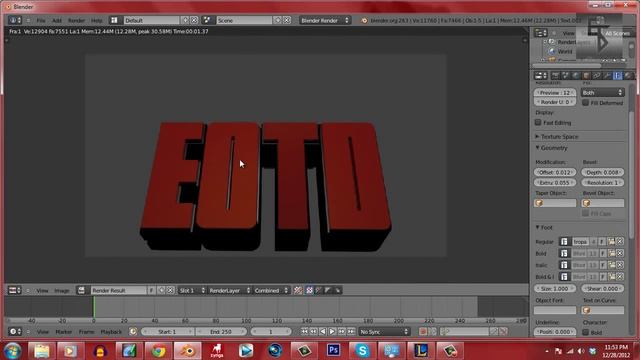Image resolution: width=640 pixels, height=360 pixels.
Task: Click the Text on Curve field
Action: 602,310
